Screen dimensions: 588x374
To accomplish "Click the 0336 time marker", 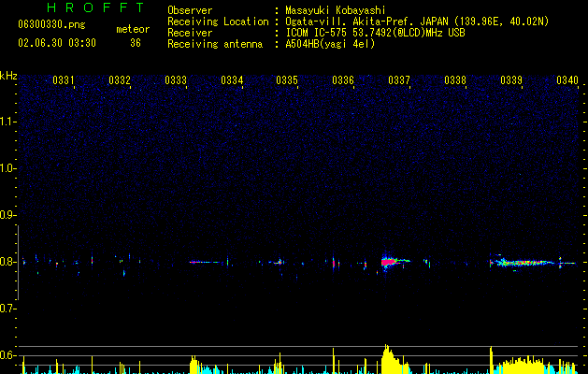I will pyautogui.click(x=343, y=80).
